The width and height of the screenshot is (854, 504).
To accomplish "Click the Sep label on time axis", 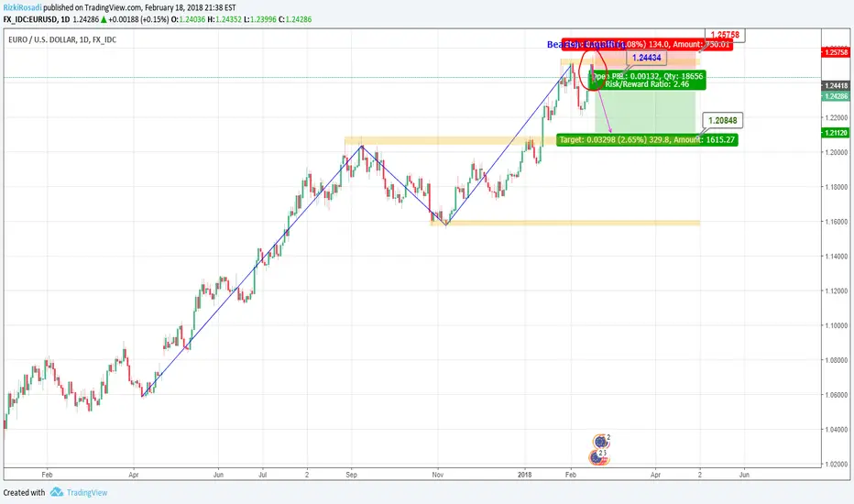I will [x=351, y=475].
